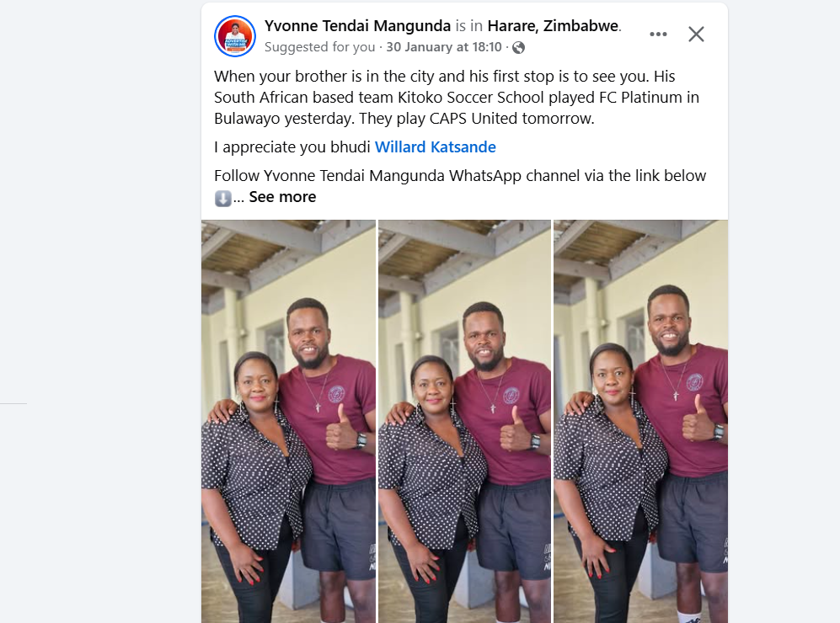
Task: Click the WhatsApp channel follow text line
Action: click(x=460, y=176)
